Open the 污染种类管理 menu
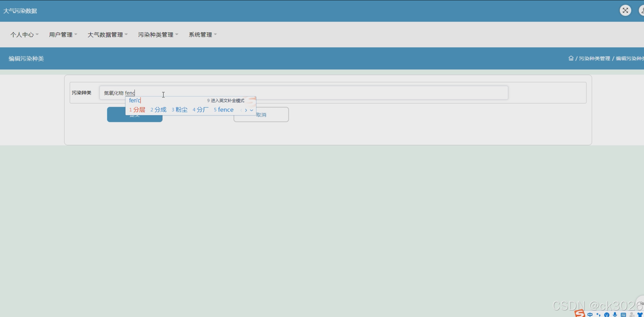This screenshot has height=317, width=644. coord(158,35)
